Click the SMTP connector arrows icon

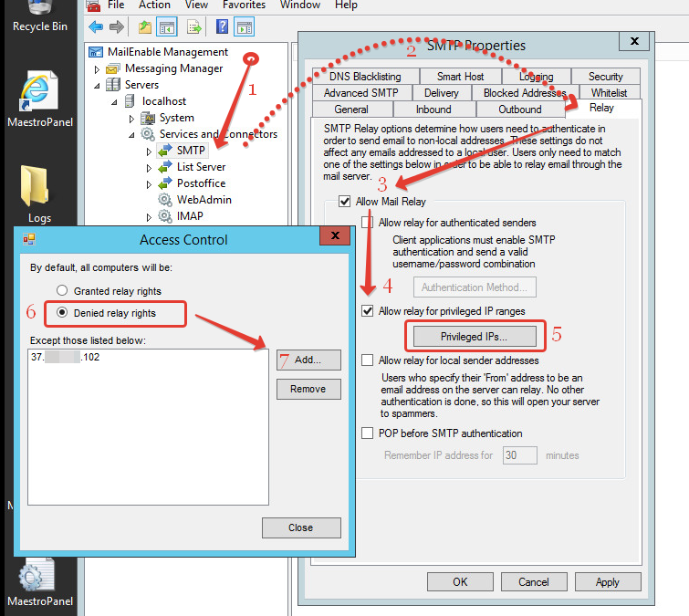tap(165, 151)
